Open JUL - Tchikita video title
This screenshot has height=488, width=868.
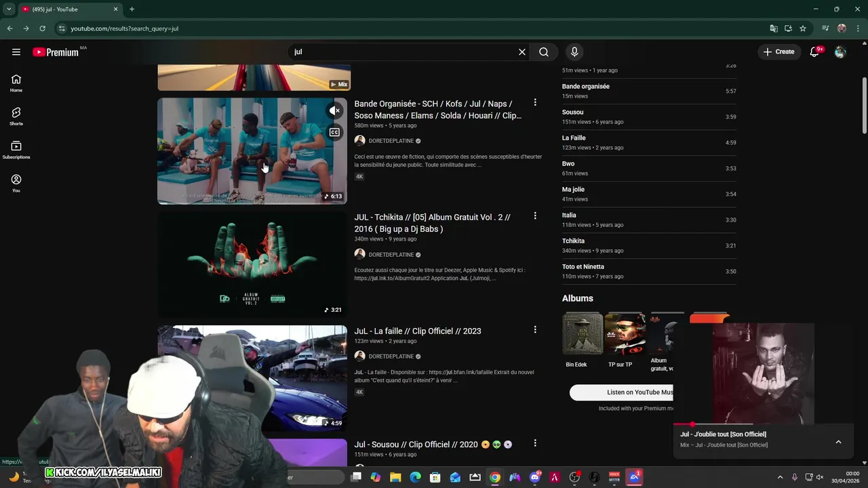432,223
